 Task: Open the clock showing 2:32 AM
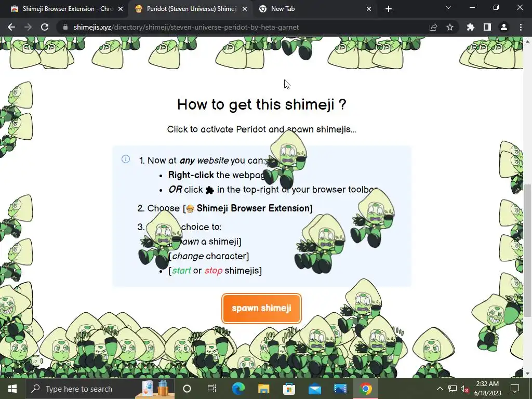(487, 389)
